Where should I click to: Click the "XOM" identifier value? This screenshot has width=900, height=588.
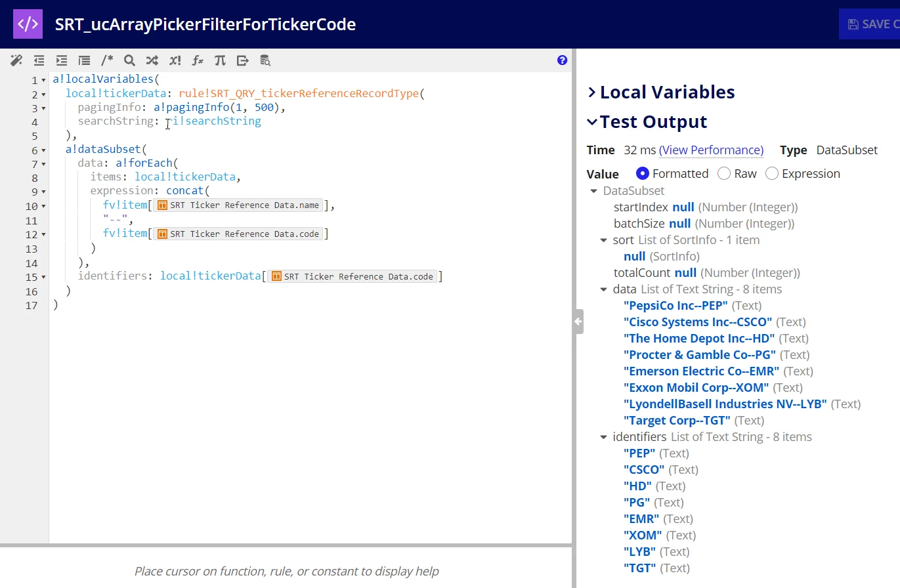[643, 535]
